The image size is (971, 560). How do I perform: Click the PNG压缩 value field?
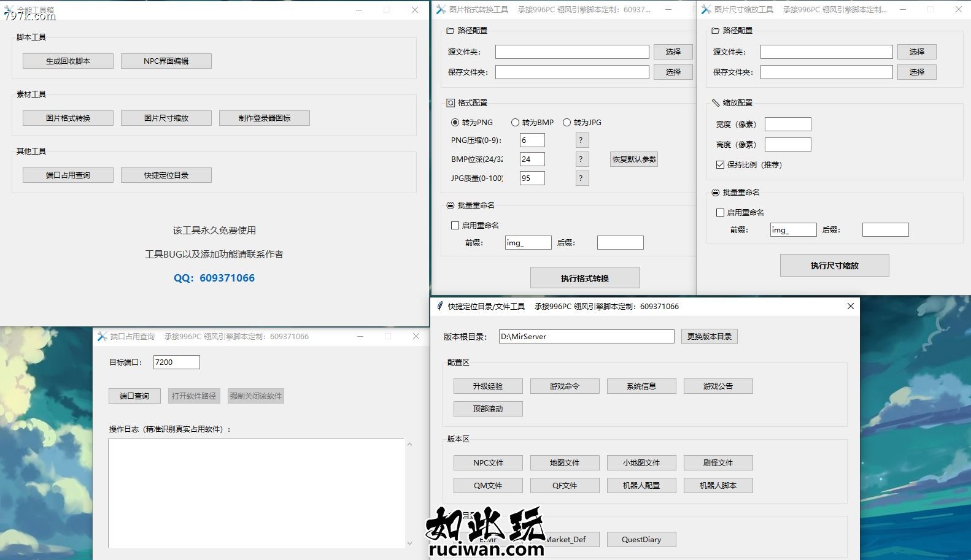point(532,140)
